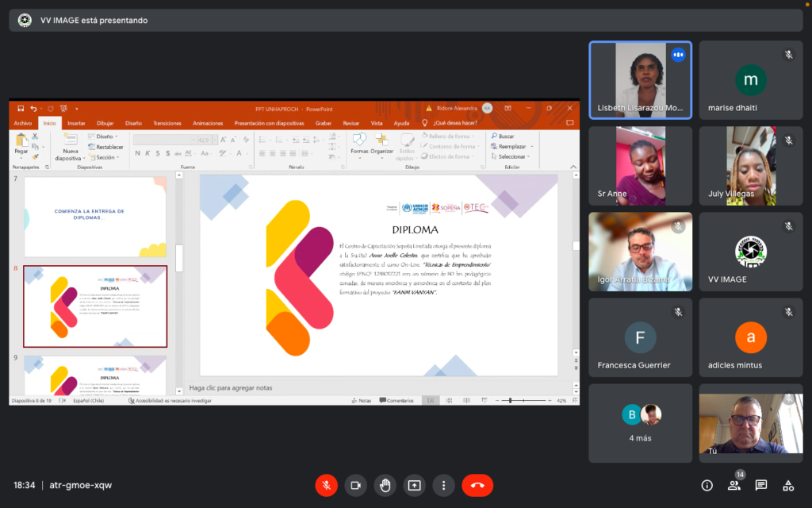The height and width of the screenshot is (508, 812).
Task: Click the Nueva diapositiva icon
Action: point(71,142)
